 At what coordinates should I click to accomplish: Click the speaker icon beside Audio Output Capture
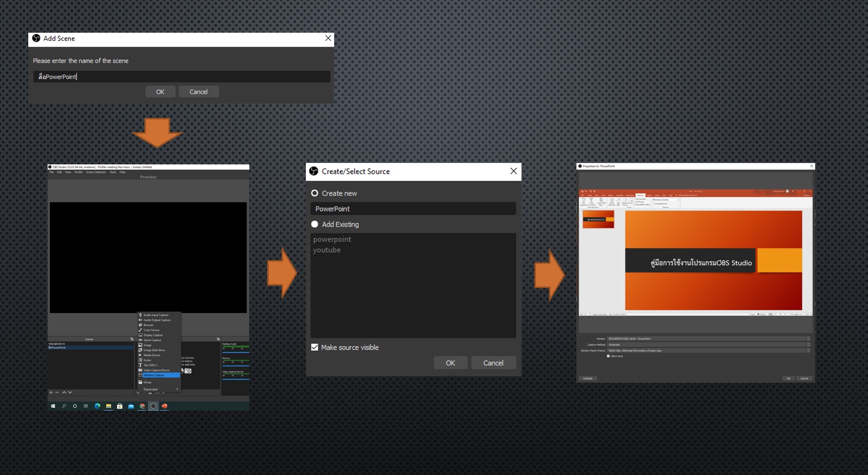click(140, 320)
